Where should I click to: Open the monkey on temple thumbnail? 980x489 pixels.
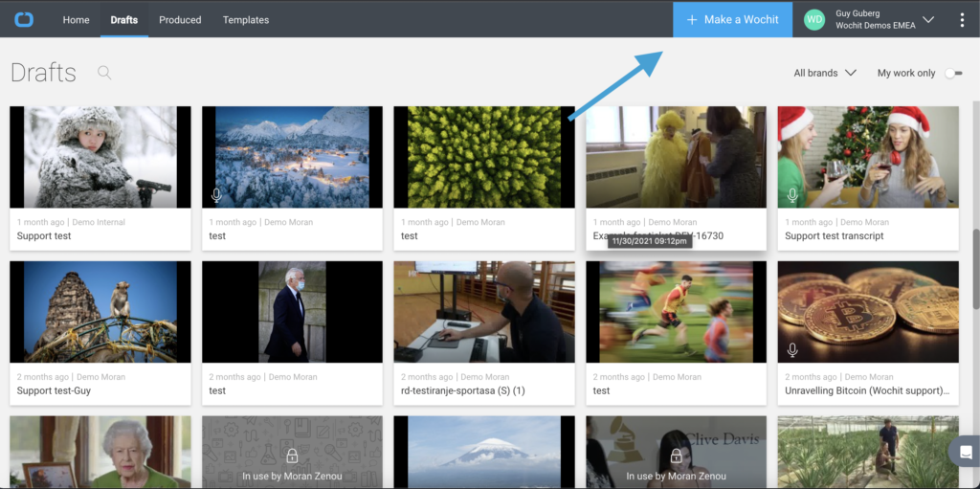[x=100, y=311]
